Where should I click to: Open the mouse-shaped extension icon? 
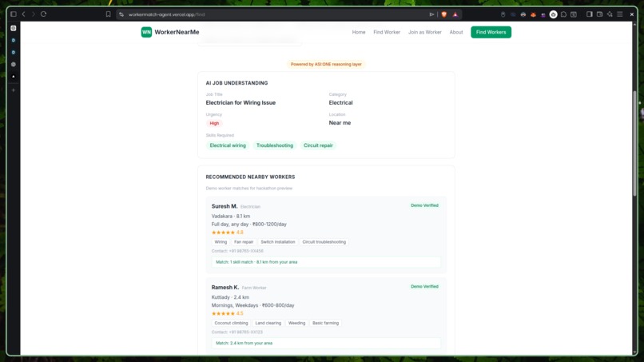tap(503, 14)
